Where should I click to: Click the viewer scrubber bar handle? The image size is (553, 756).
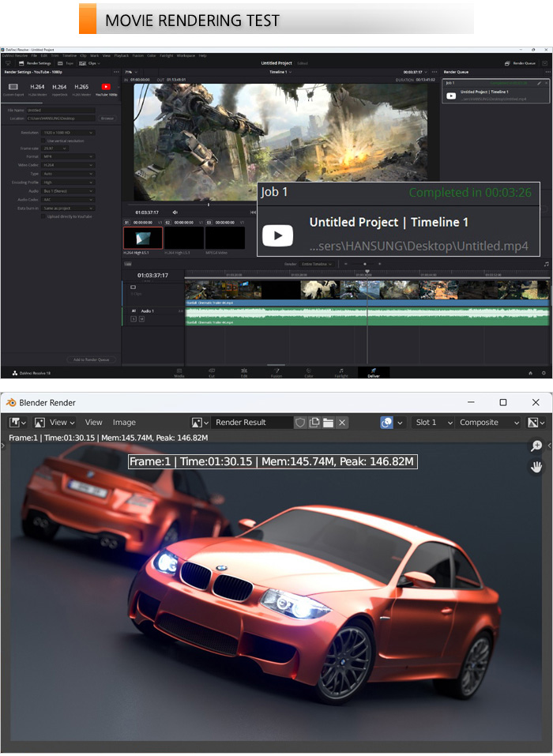[x=209, y=205]
